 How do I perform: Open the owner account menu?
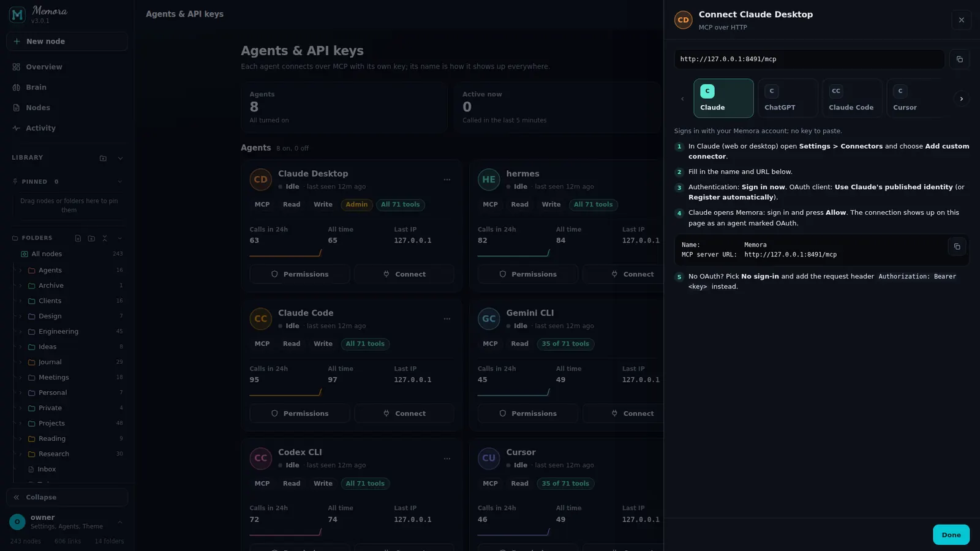(67, 522)
